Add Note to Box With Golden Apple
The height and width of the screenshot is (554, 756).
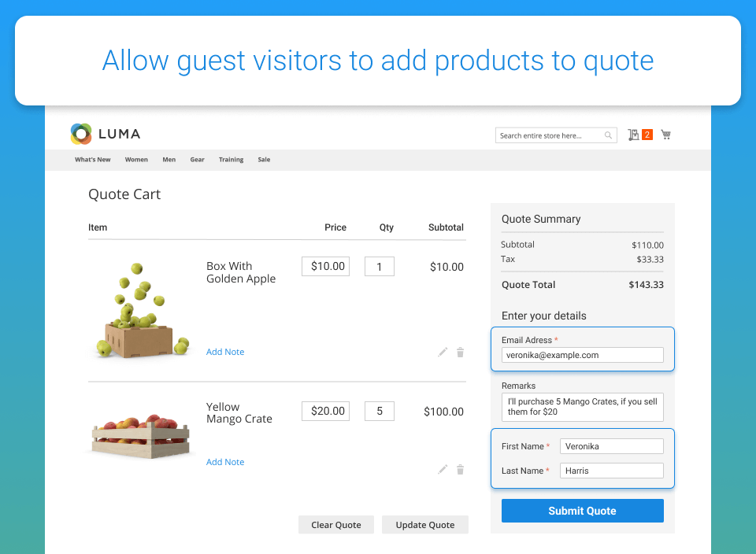pos(225,352)
